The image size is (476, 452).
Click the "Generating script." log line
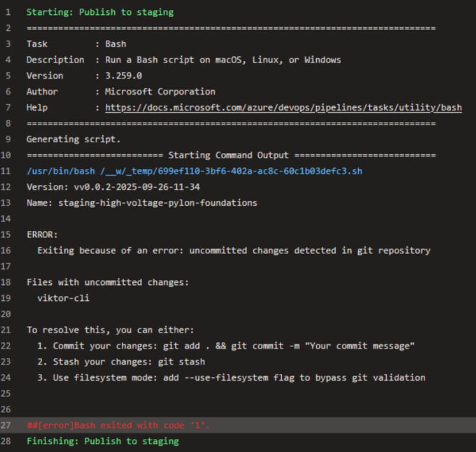point(73,139)
